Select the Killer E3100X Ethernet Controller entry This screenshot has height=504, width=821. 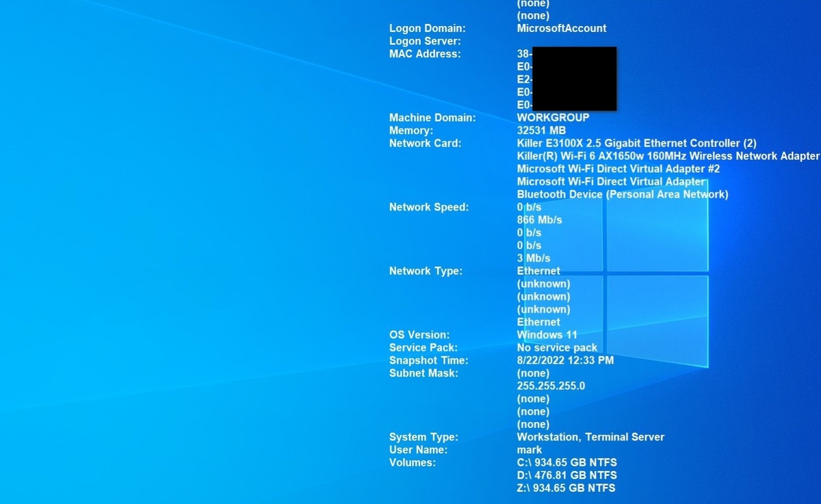tap(636, 143)
